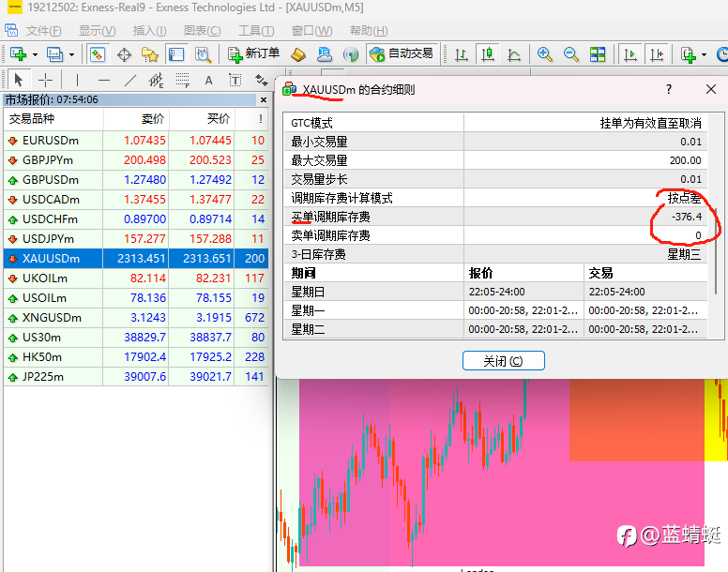The height and width of the screenshot is (572, 728).
Task: Click the 星期日 session row
Action: 496,292
